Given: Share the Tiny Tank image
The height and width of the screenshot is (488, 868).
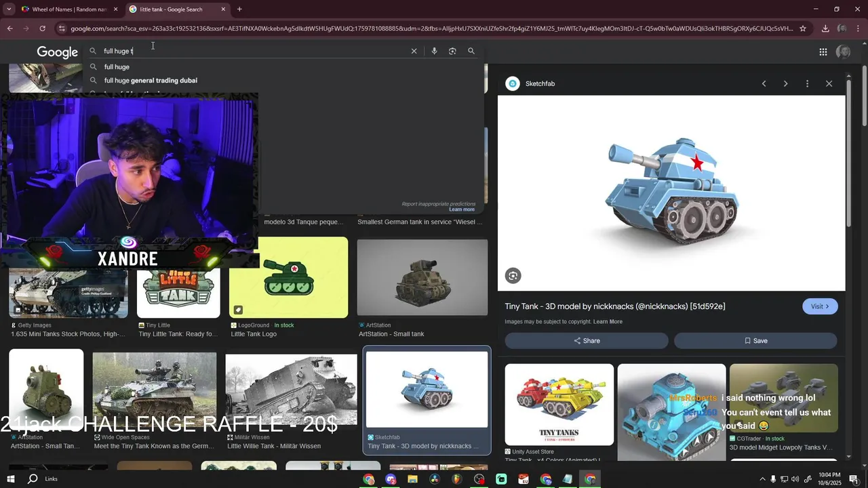Looking at the screenshot, I should (587, 341).
